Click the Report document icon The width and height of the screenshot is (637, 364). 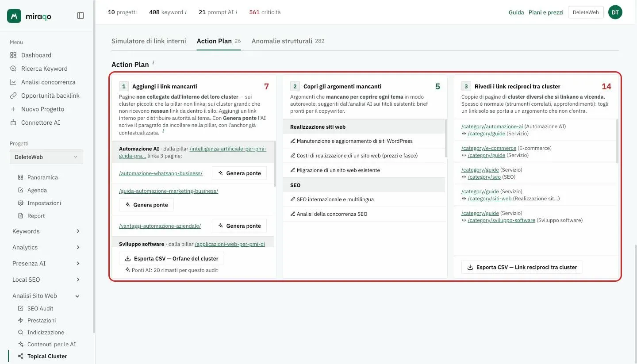point(20,216)
